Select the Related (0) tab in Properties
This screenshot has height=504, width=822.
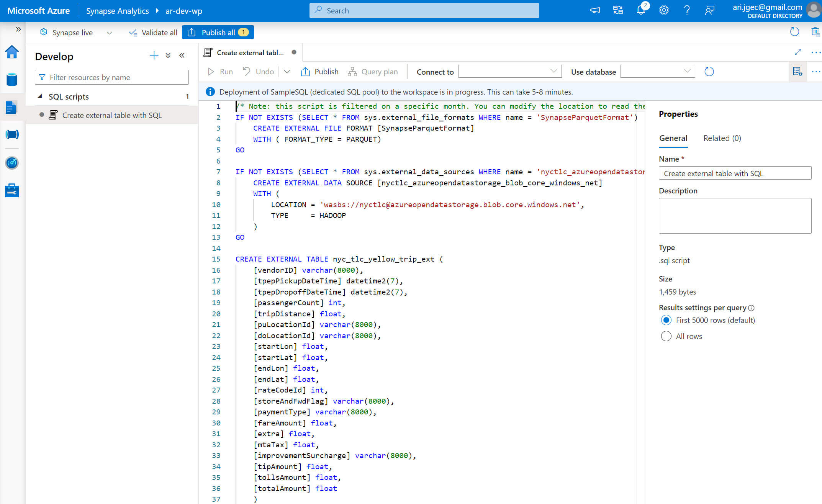point(722,137)
